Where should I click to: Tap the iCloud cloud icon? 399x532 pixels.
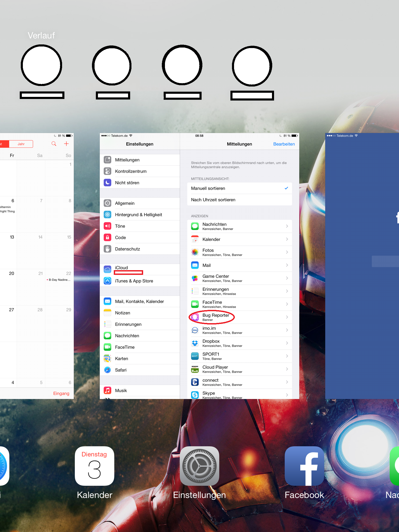point(108,269)
